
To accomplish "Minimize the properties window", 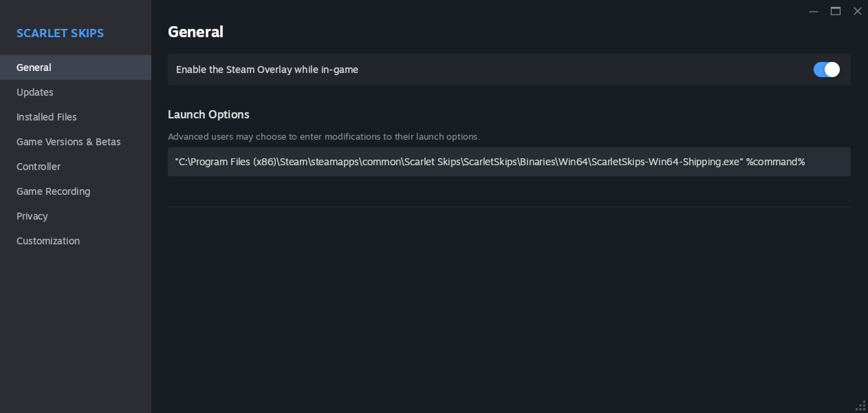I will pyautogui.click(x=813, y=11).
